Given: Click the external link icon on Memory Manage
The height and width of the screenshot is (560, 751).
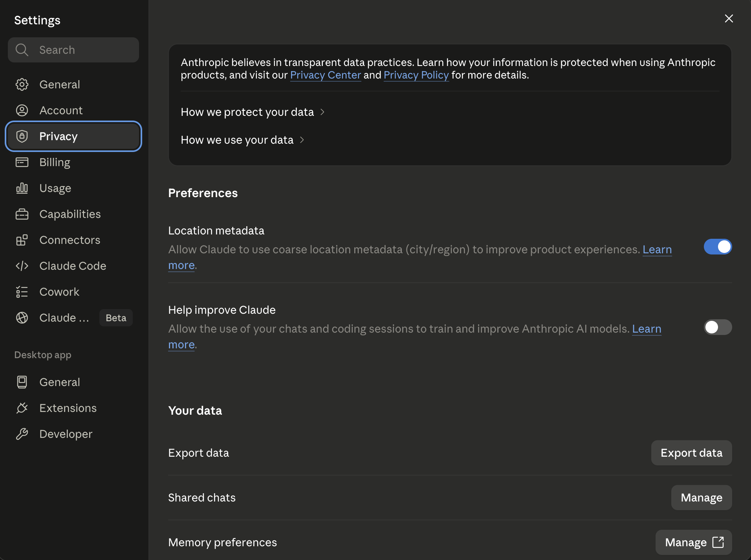Looking at the screenshot, I should [718, 542].
